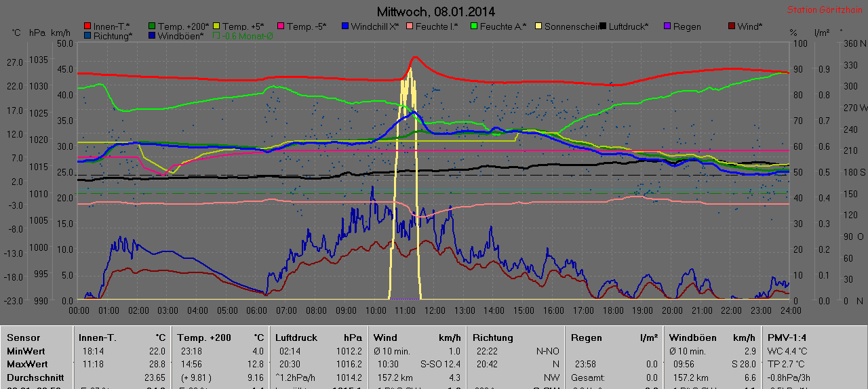Click the Mittwoch, 08.01.2014 chart title

tap(435, 12)
